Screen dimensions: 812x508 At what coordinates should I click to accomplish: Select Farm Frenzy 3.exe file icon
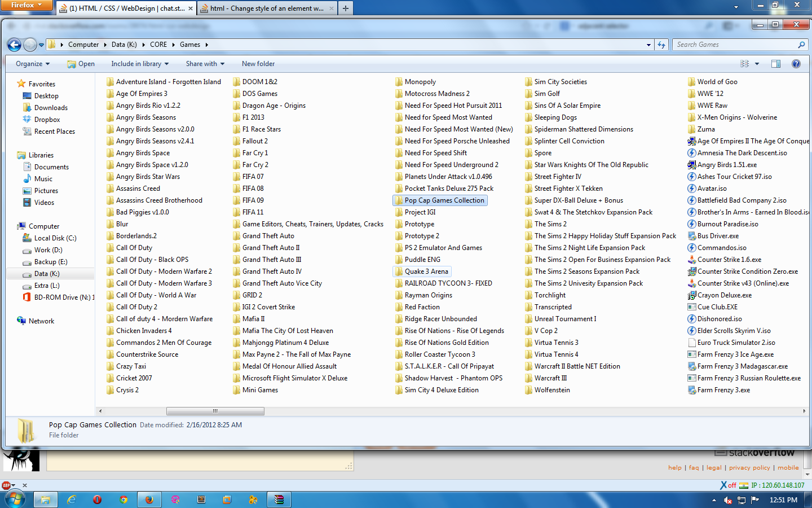tap(692, 390)
